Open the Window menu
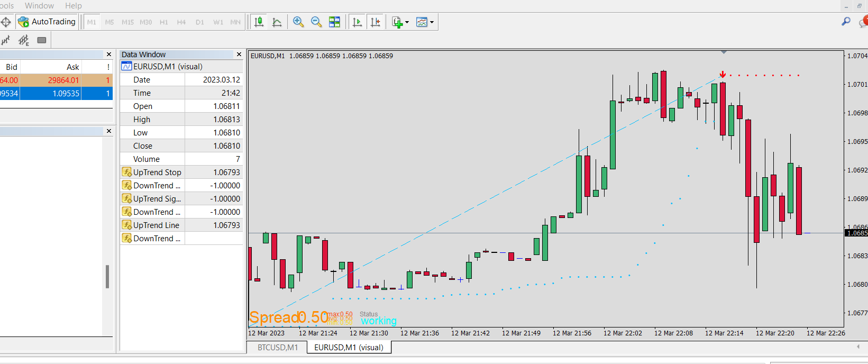868x364 pixels. 39,6
